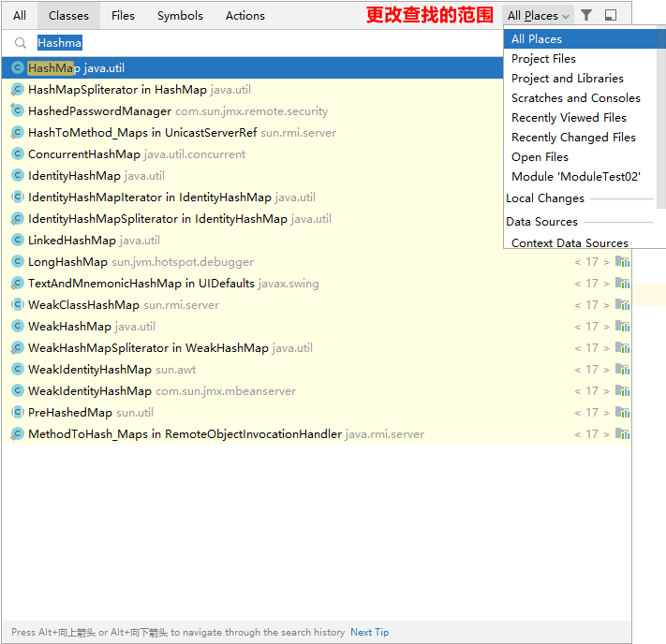Screen dimensions: 666x644
Task: Open the filter funnel icon
Action: pyautogui.click(x=586, y=15)
